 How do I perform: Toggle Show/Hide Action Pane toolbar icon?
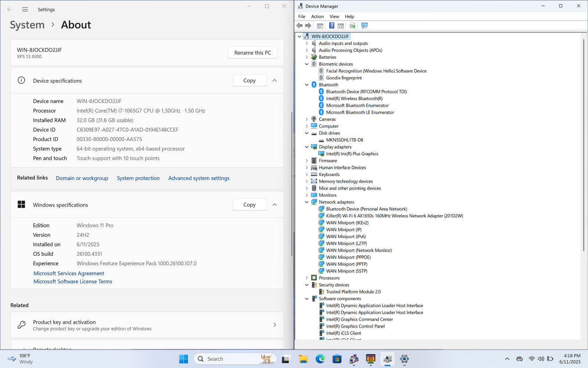341,25
